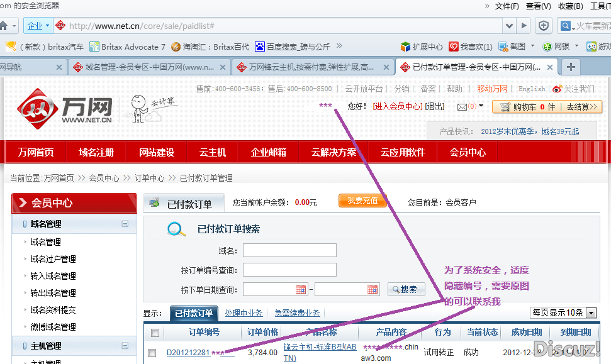The image size is (611, 364).
Task: Switch to the 急需续费业务 tab
Action: coord(297,313)
